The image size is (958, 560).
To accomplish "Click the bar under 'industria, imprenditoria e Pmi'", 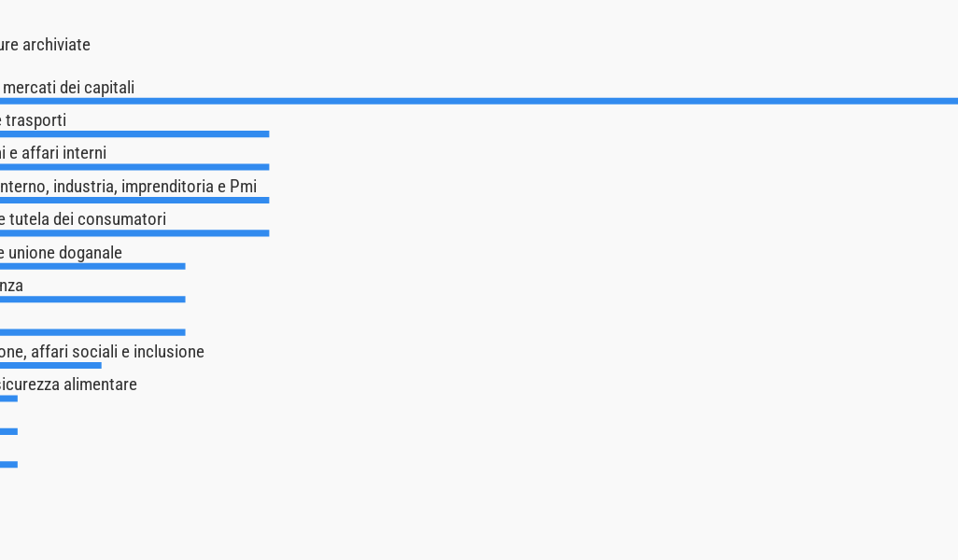I will coord(134,200).
